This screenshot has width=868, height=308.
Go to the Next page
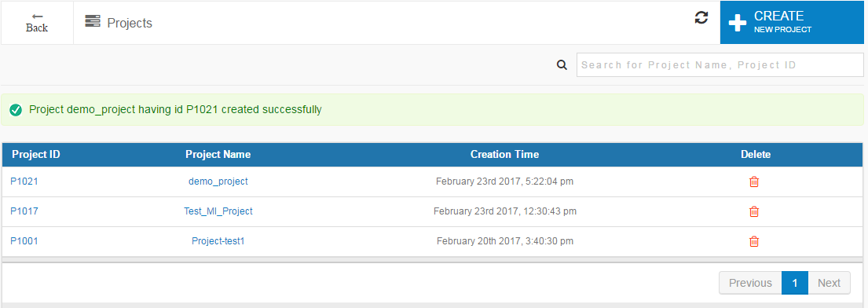coord(830,283)
